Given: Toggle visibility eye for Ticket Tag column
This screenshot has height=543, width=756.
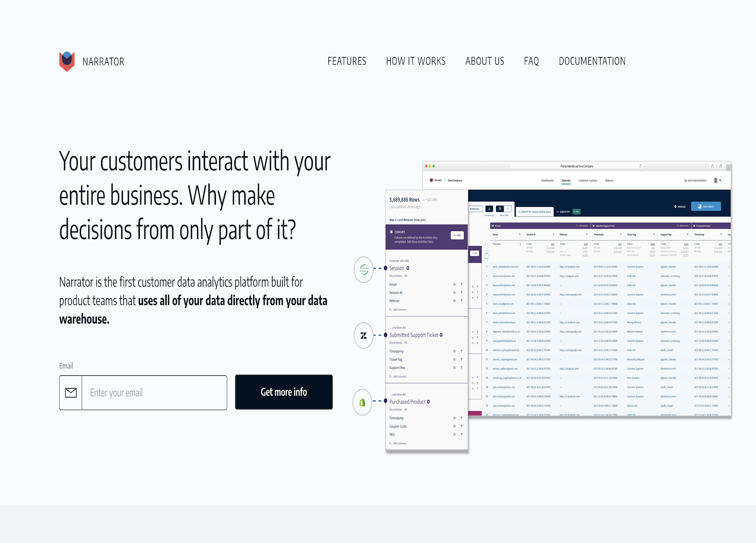Looking at the screenshot, I should click(455, 359).
